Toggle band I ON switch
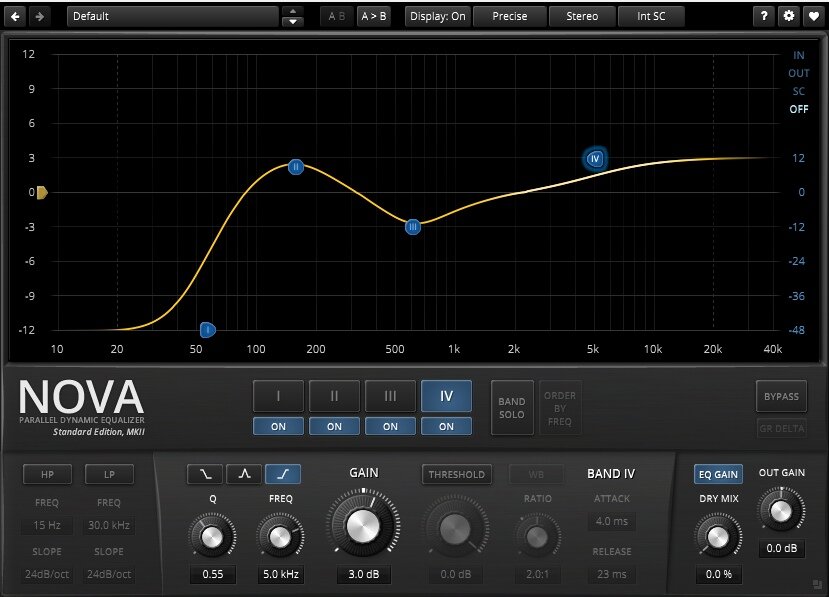Viewport: 829px width, 597px height. 278,426
